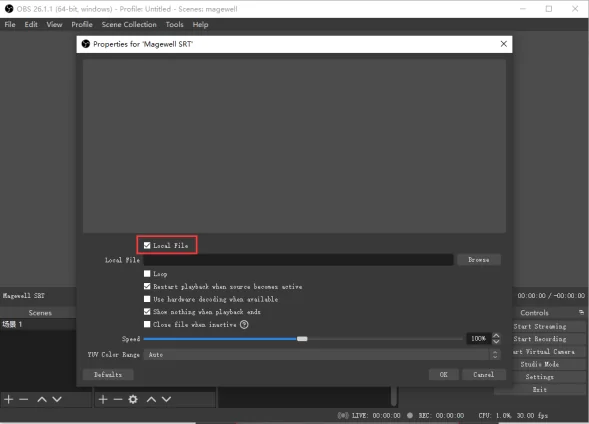Enable Use hardware decoding when available
The width and height of the screenshot is (589, 424).
tap(147, 299)
